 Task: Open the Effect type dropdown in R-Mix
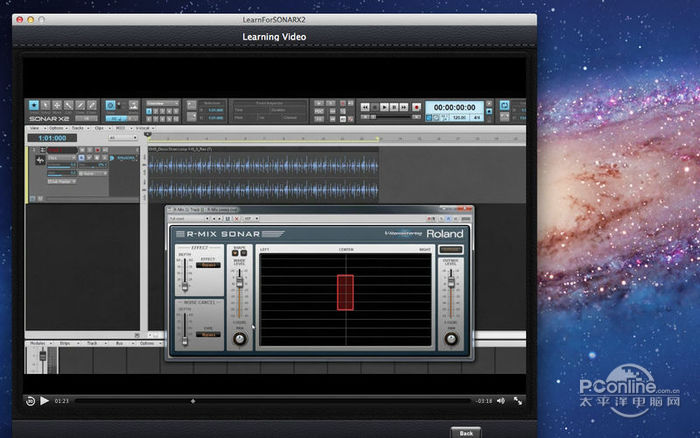tap(208, 265)
